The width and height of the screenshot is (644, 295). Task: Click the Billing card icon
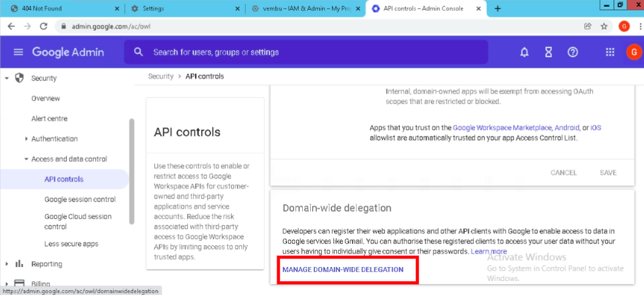pyautogui.click(x=19, y=283)
